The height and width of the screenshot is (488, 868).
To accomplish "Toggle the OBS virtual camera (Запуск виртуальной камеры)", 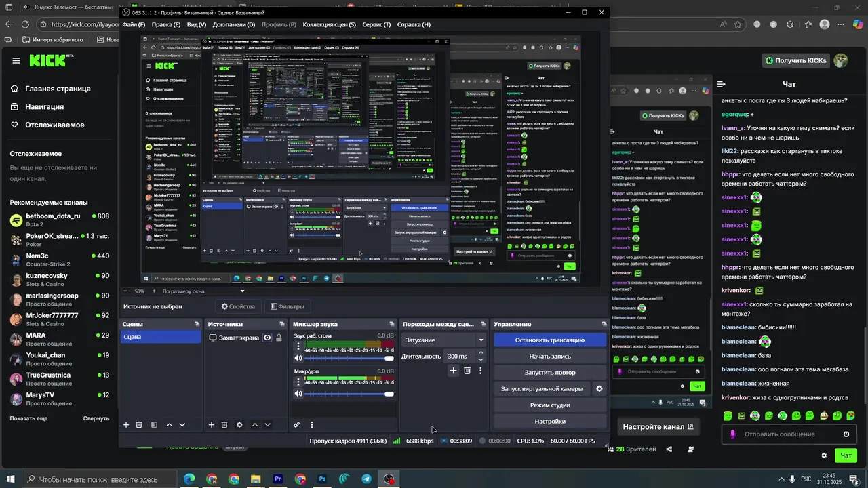I will [542, 389].
